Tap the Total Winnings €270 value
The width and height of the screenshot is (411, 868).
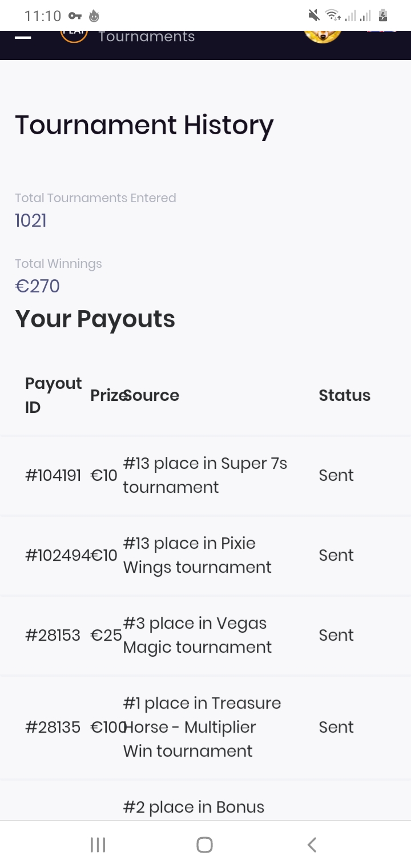click(x=37, y=286)
